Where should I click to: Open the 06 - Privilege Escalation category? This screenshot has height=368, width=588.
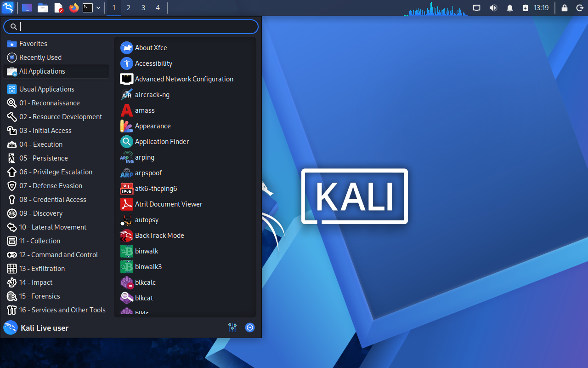click(x=56, y=172)
